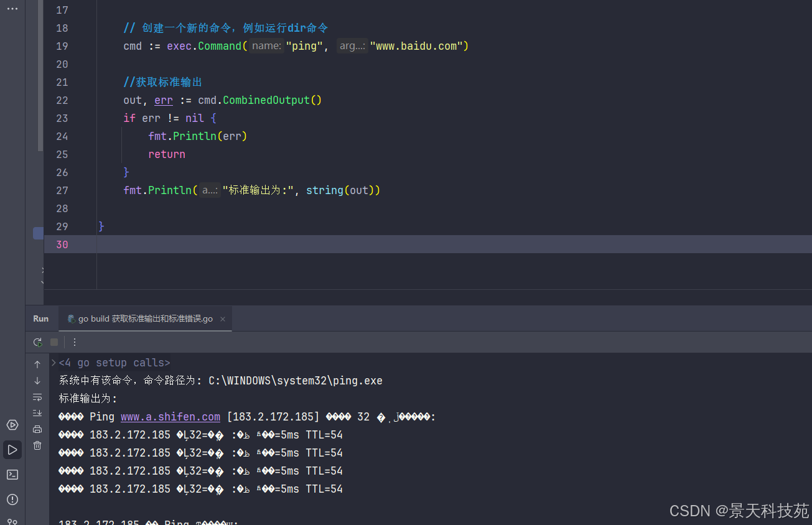
Task: Open the Services tool window icon
Action: click(12, 425)
